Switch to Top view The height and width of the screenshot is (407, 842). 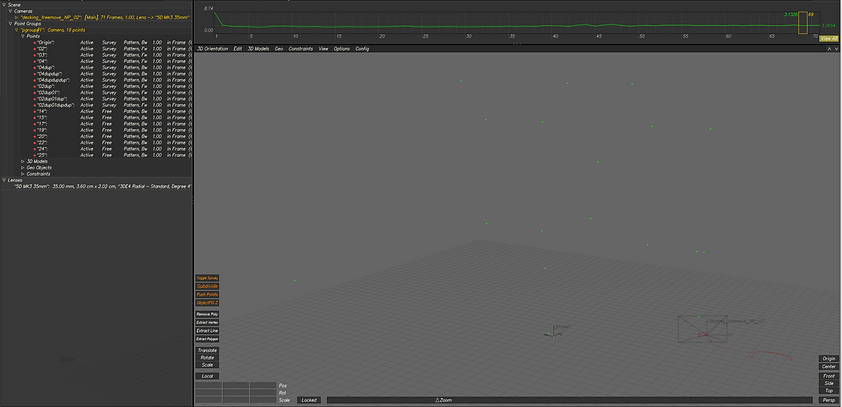829,391
